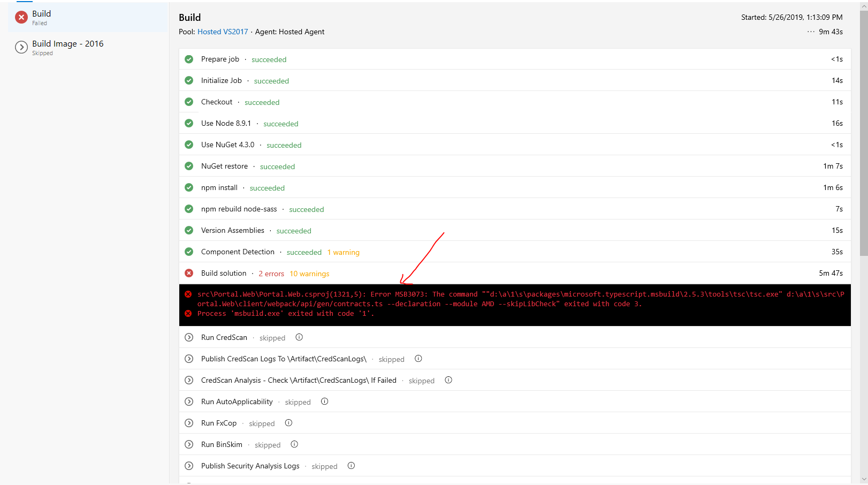Click the info icon beside CredScan Analysis step

pos(448,380)
